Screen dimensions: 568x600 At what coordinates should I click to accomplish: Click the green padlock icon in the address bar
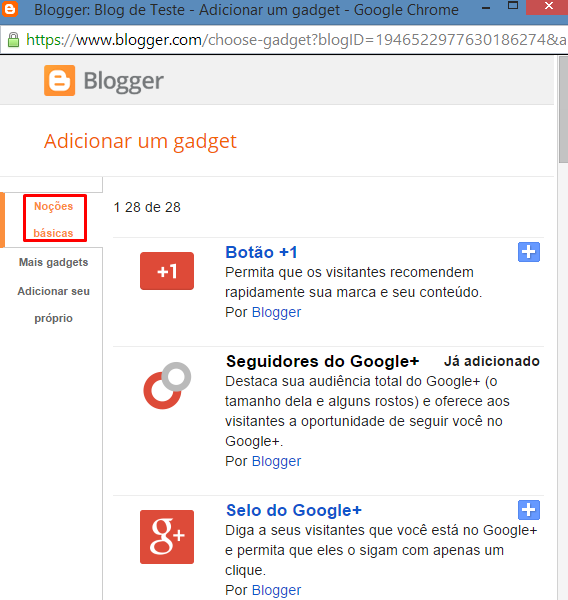(13, 39)
